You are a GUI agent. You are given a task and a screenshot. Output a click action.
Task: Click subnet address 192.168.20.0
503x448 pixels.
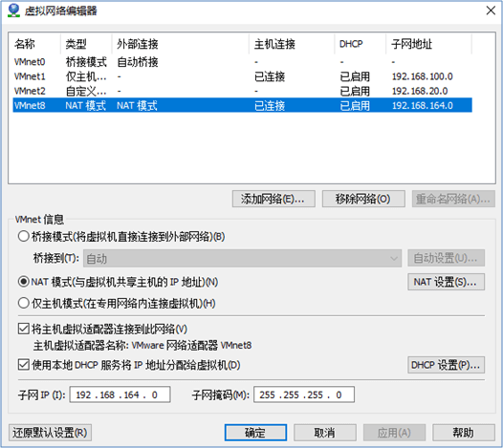[420, 91]
